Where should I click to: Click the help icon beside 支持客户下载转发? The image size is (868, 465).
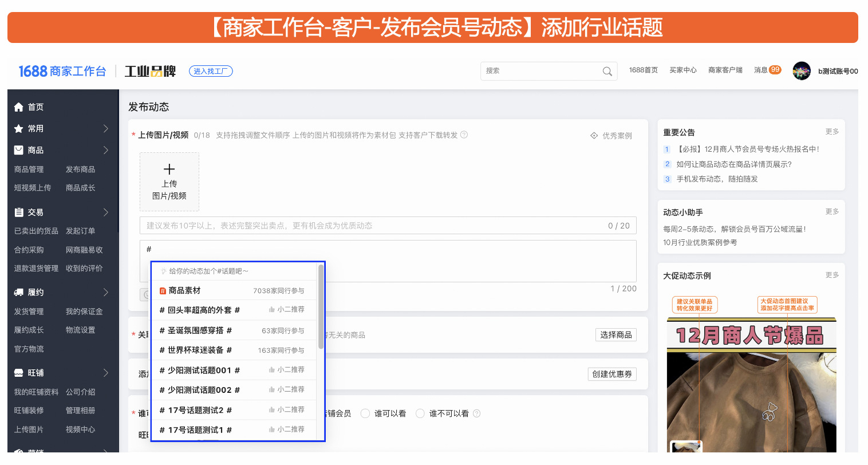coord(464,135)
